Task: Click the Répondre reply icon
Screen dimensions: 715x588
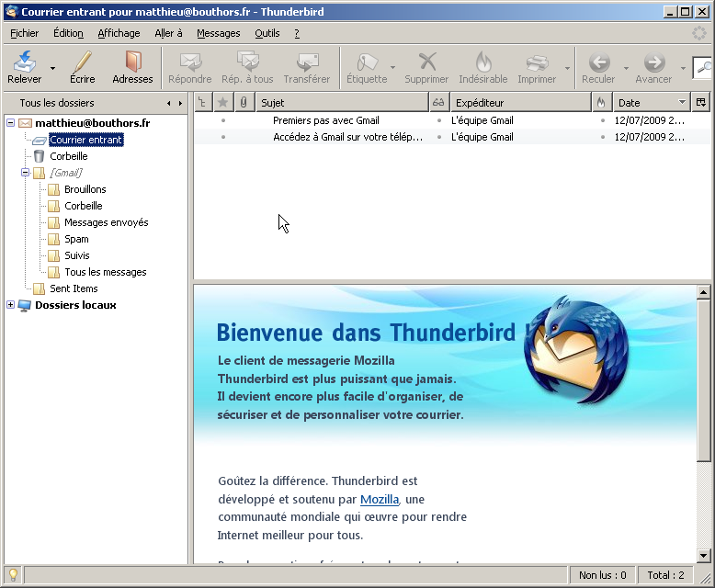Action: [x=190, y=62]
